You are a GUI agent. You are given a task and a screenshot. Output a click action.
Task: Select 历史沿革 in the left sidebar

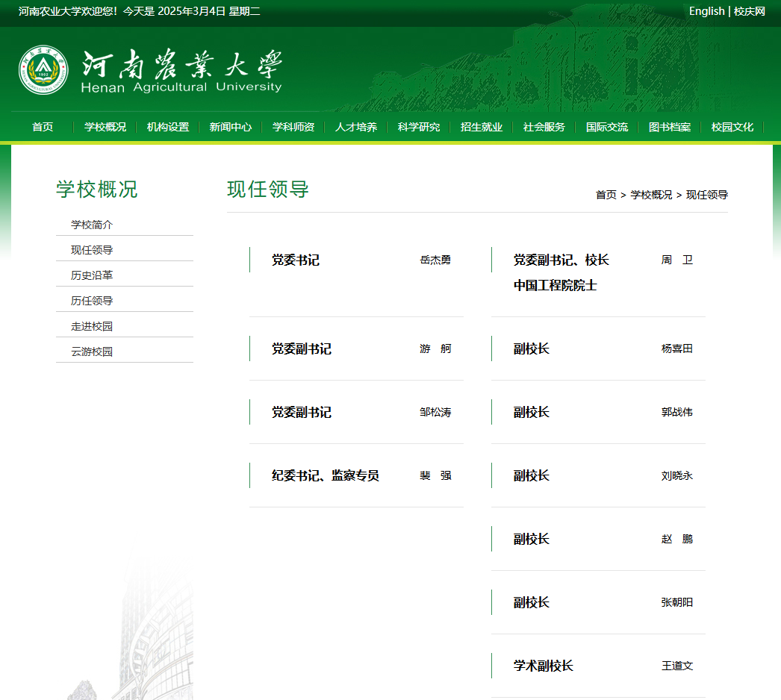[x=92, y=275]
